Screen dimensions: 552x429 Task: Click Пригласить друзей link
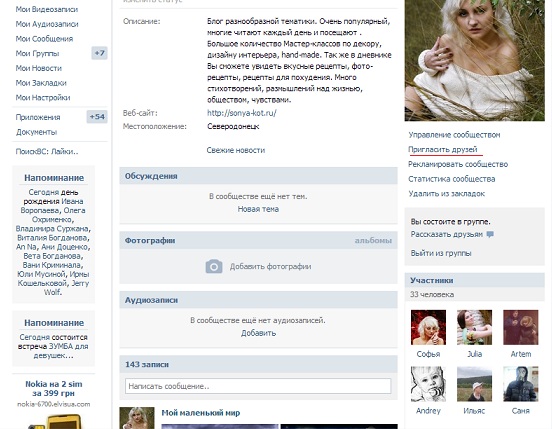coord(443,150)
